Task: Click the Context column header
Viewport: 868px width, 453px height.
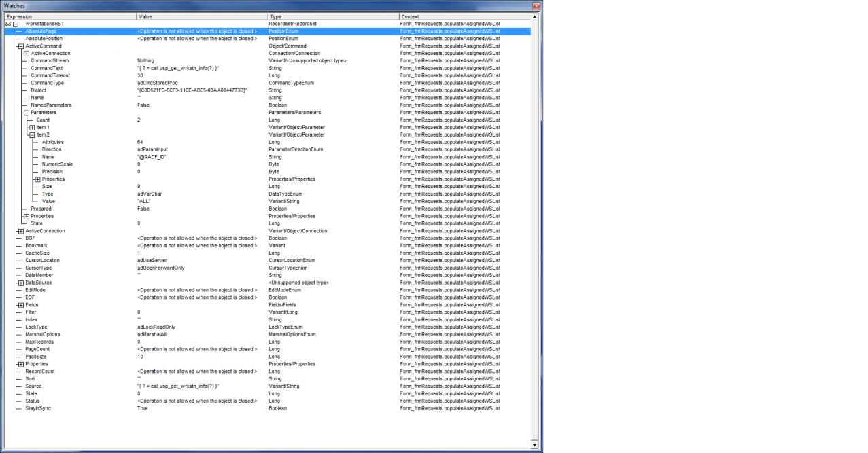Action: [x=465, y=16]
